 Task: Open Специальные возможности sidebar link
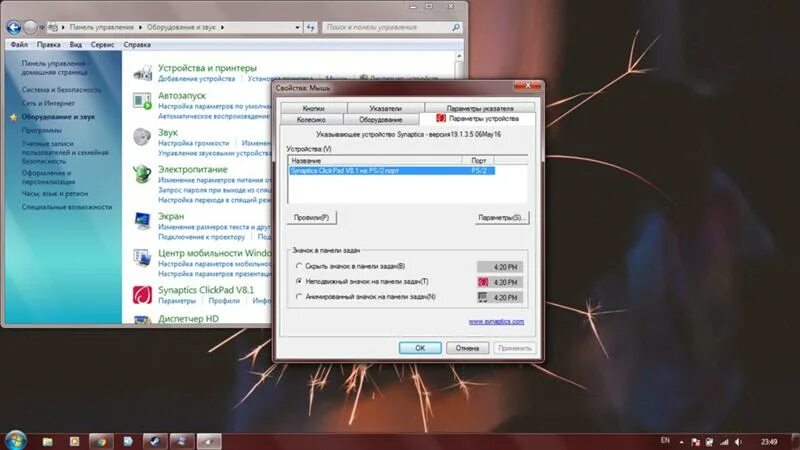67,207
